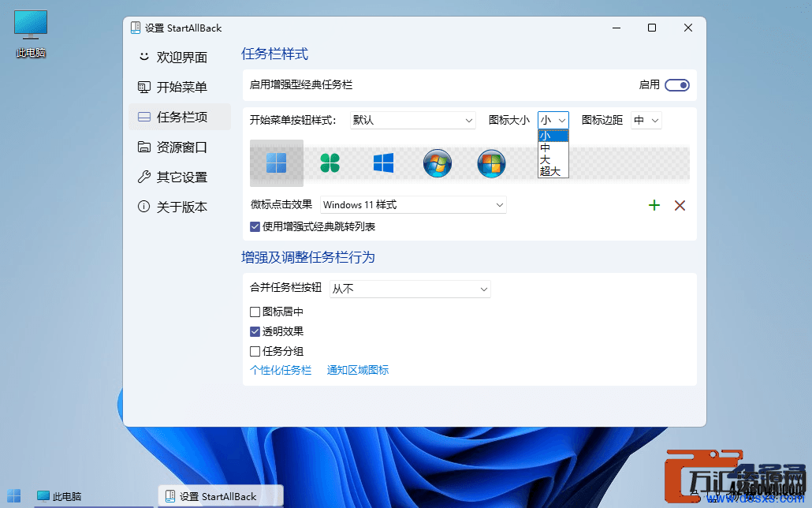Click the 图标大小 label text
This screenshot has width=812, height=508.
tap(509, 120)
